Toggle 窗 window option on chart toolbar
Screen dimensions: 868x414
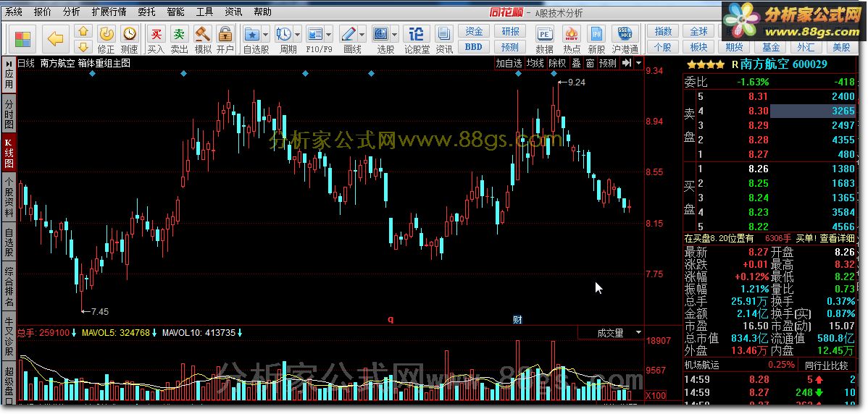[590, 63]
